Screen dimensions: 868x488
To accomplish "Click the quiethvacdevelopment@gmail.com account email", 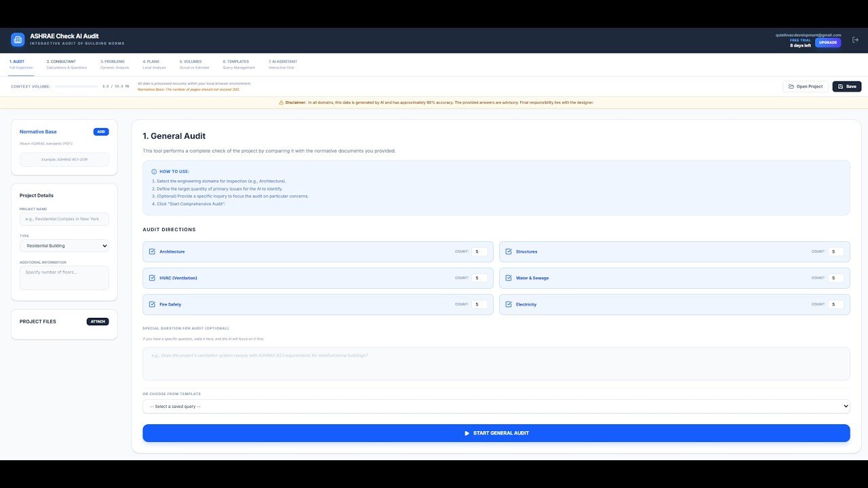I will point(808,35).
